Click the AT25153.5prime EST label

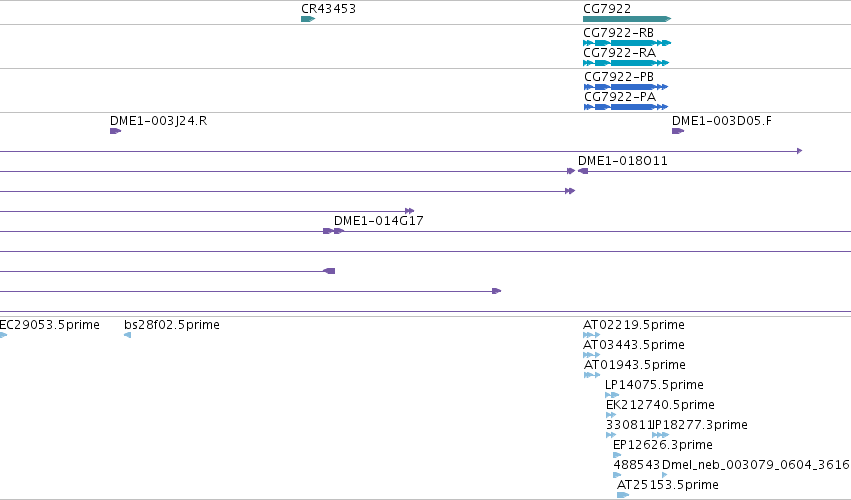tap(668, 485)
